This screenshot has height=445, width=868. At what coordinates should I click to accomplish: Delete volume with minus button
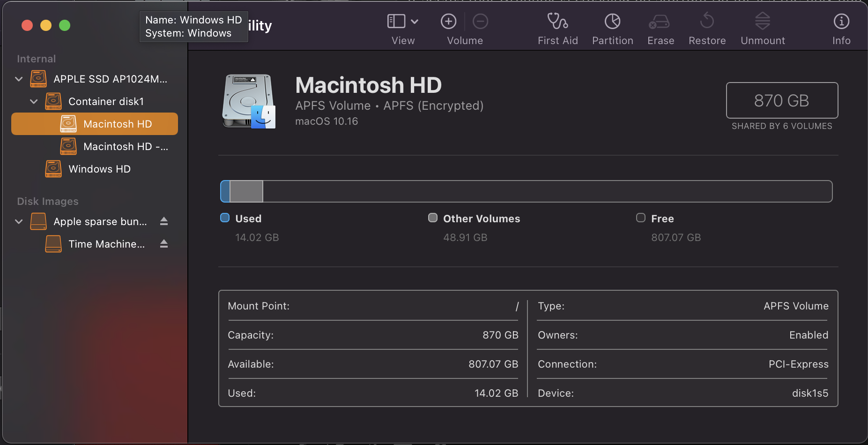480,22
